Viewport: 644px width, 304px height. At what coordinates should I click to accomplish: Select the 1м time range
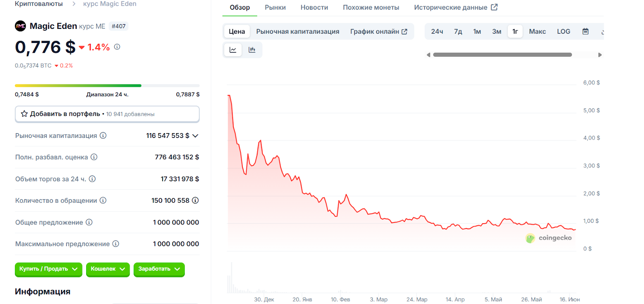(x=477, y=31)
